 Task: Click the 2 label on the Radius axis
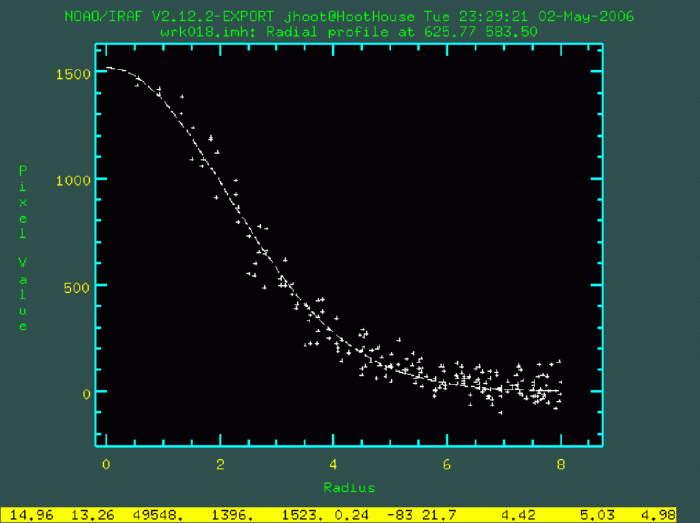220,465
